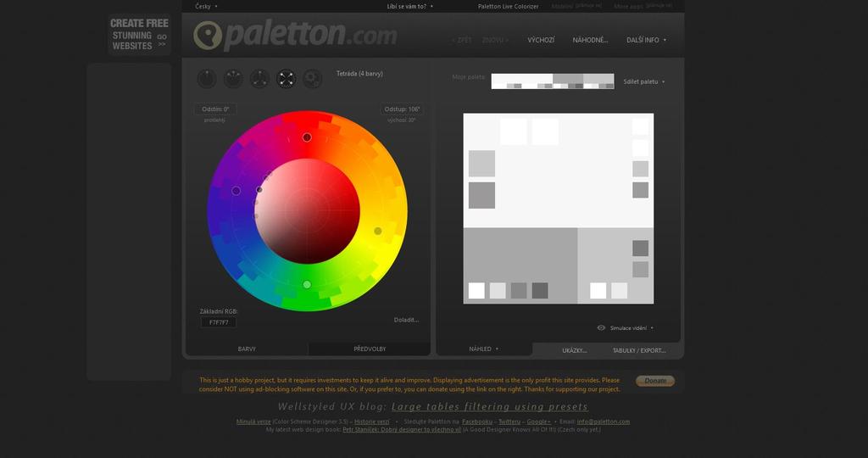Viewport: 868px width, 458px height.
Task: Open the Facebooku link
Action: click(x=477, y=422)
